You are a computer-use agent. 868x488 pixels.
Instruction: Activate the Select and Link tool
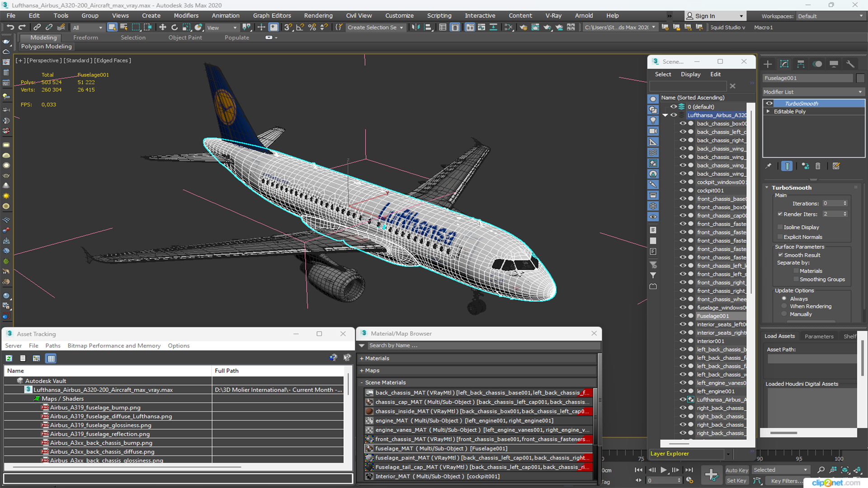point(37,28)
